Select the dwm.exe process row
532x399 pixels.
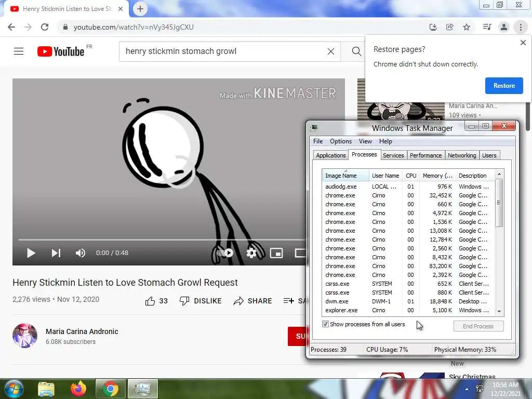(x=408, y=301)
